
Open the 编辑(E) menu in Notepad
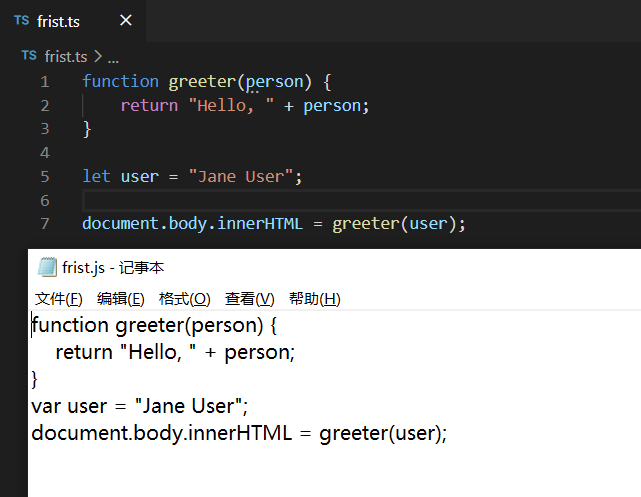[x=121, y=299]
